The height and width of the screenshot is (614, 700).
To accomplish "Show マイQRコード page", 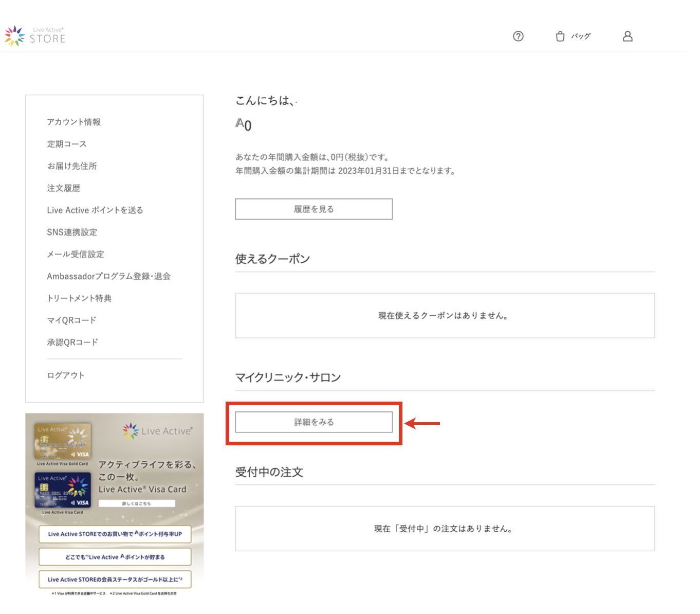I will [x=71, y=320].
